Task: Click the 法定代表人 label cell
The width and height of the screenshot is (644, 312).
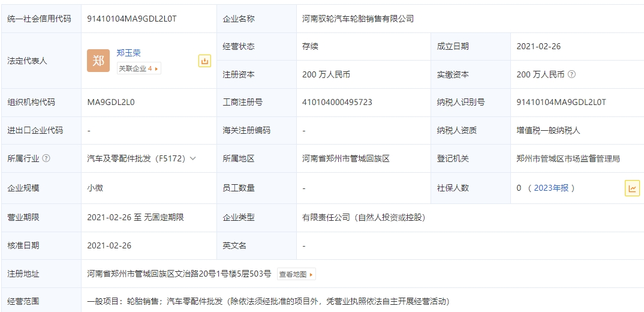Action: coord(41,61)
